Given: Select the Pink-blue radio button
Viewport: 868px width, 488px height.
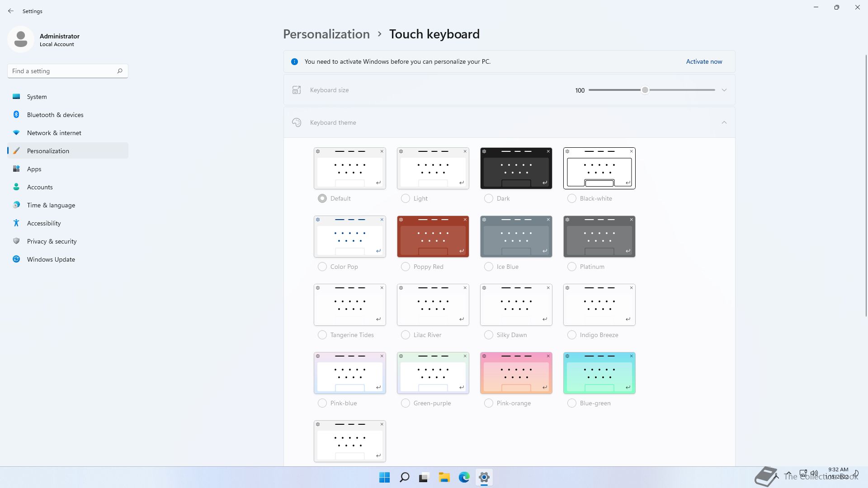Looking at the screenshot, I should tap(322, 403).
